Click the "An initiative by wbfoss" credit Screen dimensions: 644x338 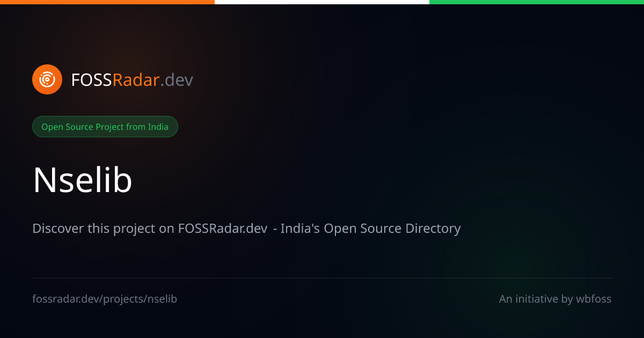(x=555, y=299)
